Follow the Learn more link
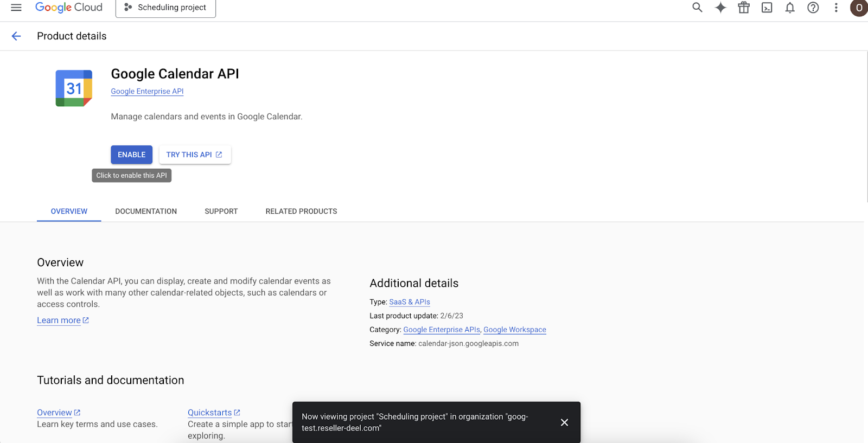 coord(63,320)
